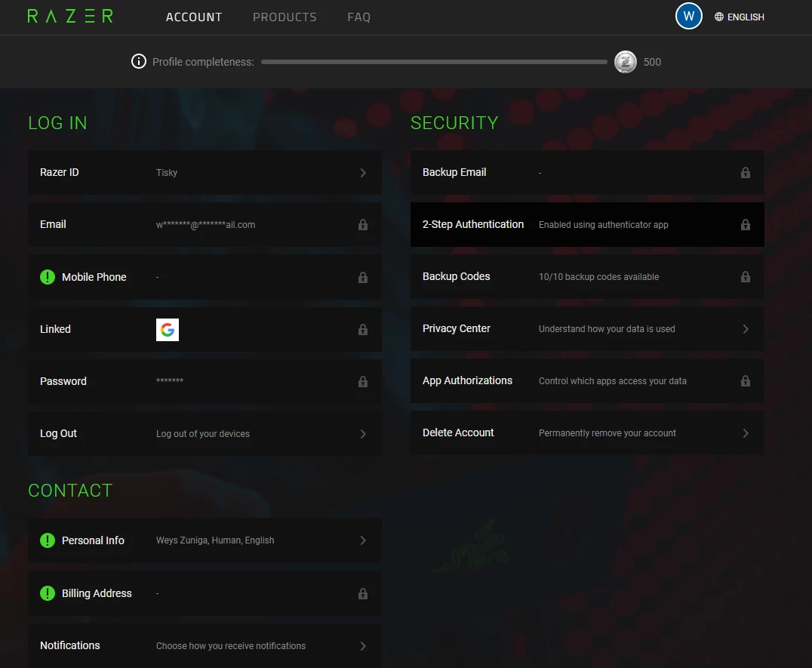The height and width of the screenshot is (668, 812).
Task: Open the Delete Account row chevron
Action: pos(746,433)
